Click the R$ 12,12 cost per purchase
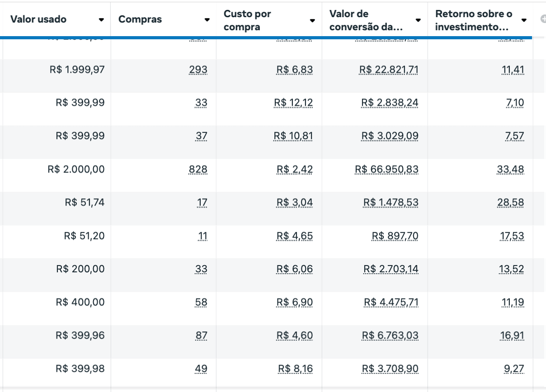 click(293, 103)
